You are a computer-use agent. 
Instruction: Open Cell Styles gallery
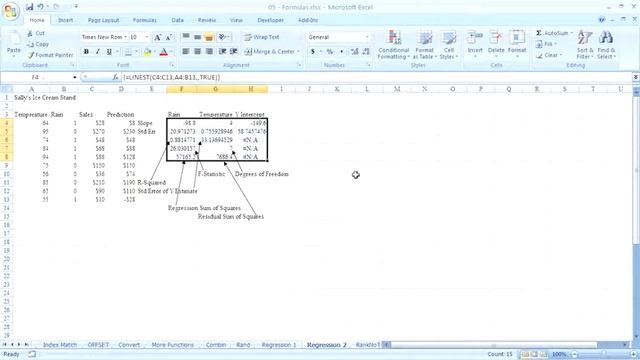[449, 45]
